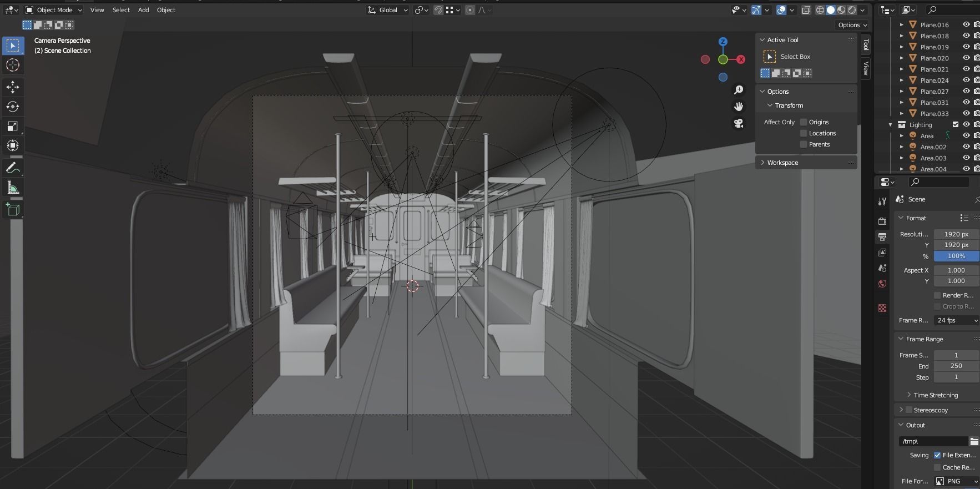
Task: Open the Object menu
Action: pyautogui.click(x=166, y=10)
